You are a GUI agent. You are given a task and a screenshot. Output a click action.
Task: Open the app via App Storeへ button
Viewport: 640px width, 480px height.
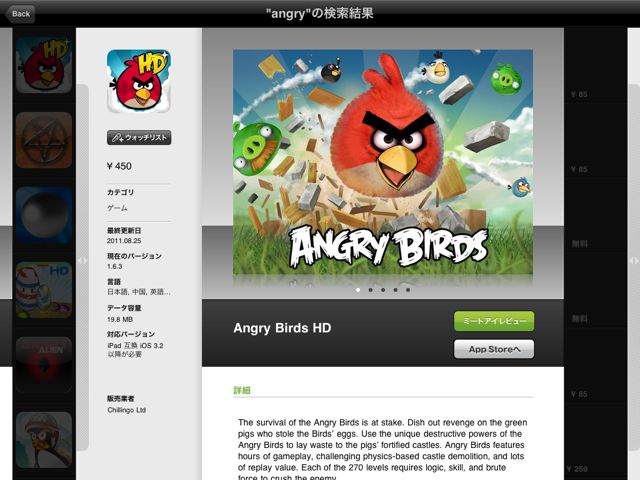click(x=494, y=349)
